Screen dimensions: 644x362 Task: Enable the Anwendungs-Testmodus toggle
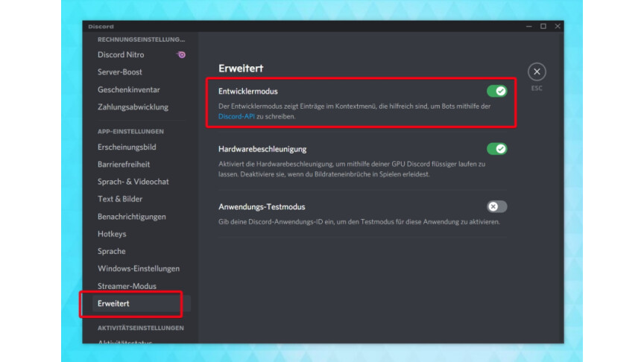tap(497, 206)
